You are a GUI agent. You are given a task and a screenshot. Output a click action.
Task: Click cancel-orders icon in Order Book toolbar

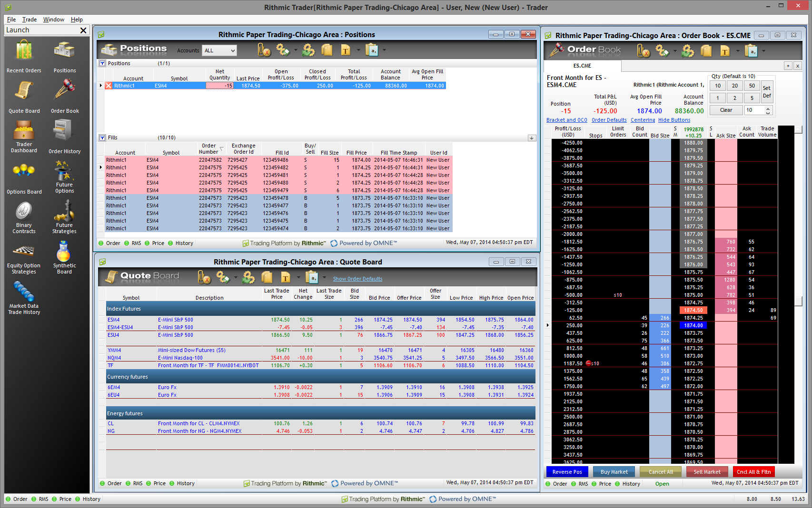(x=644, y=50)
